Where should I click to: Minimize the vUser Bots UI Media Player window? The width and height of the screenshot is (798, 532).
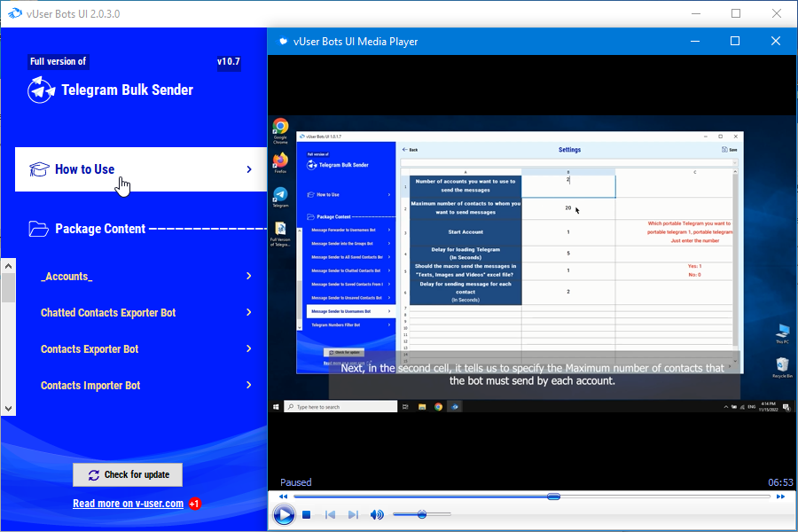[x=695, y=41]
